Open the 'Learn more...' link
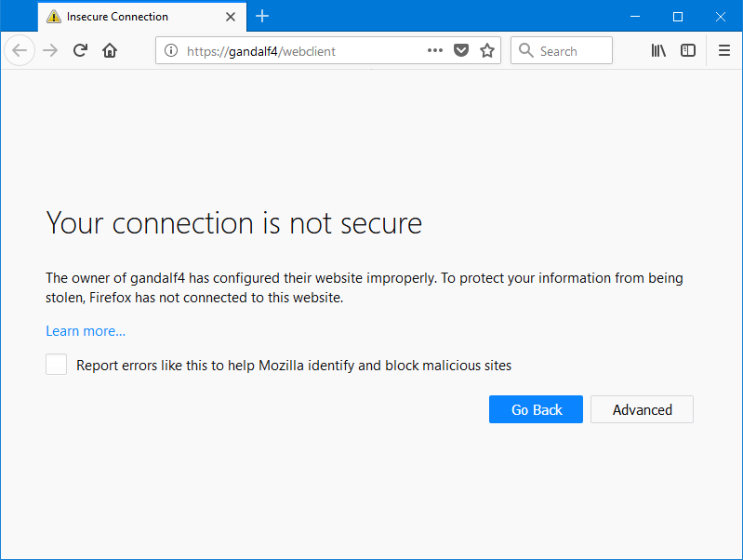This screenshot has height=560, width=743. [86, 331]
